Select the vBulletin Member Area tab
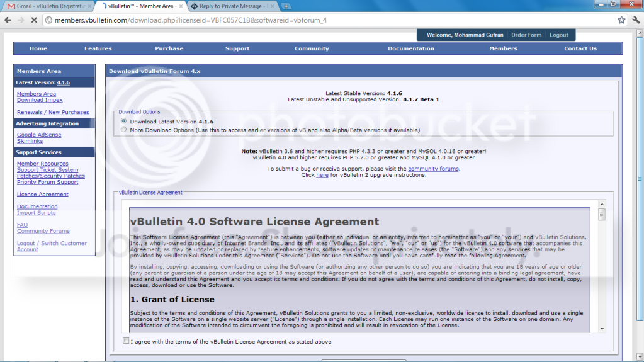 pyautogui.click(x=141, y=6)
